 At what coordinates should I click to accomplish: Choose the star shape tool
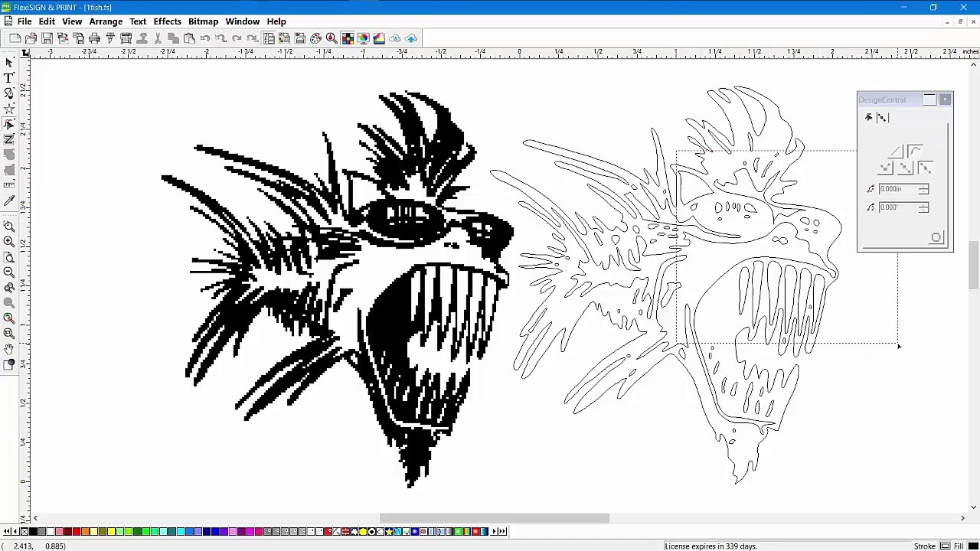[x=9, y=109]
